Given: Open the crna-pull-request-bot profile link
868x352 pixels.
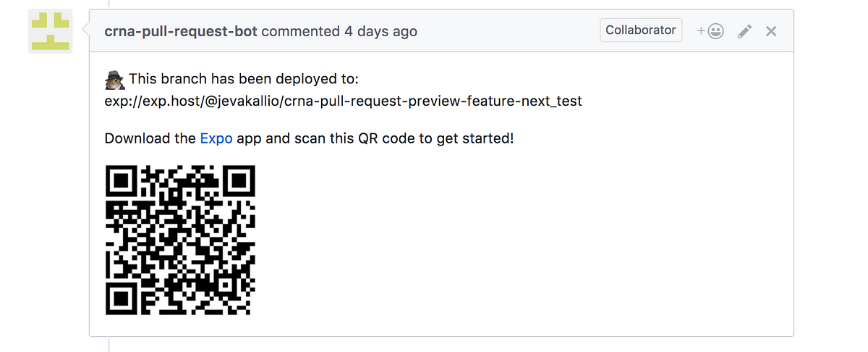Looking at the screenshot, I should pyautogui.click(x=181, y=31).
